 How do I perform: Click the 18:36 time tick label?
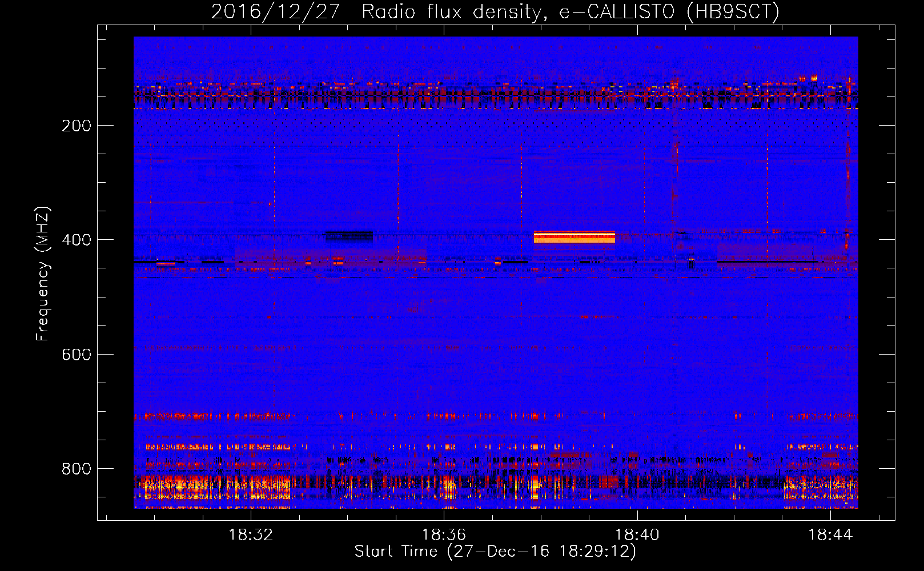[444, 535]
